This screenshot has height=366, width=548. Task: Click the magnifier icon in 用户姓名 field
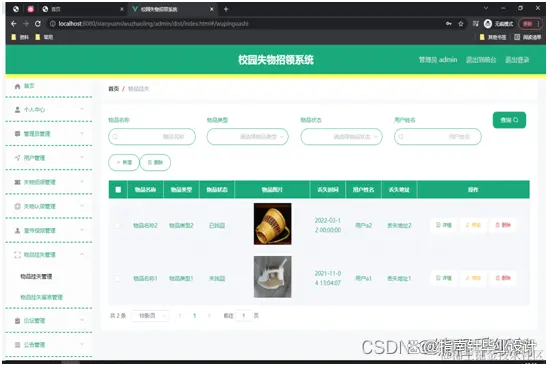pos(401,136)
